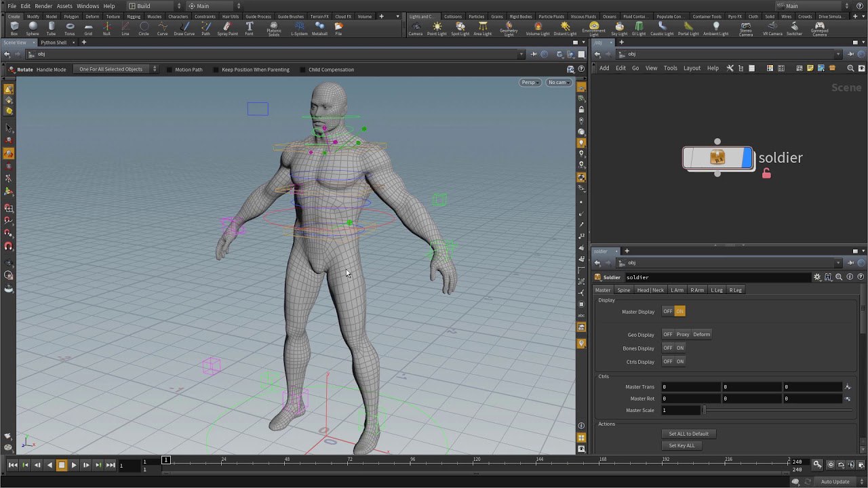Open the Layout menu in network editor

[692, 68]
